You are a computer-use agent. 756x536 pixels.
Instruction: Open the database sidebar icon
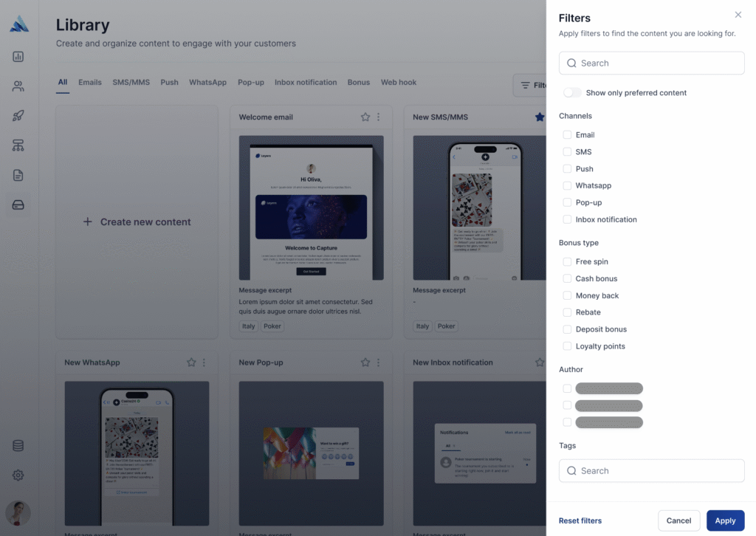point(18,445)
